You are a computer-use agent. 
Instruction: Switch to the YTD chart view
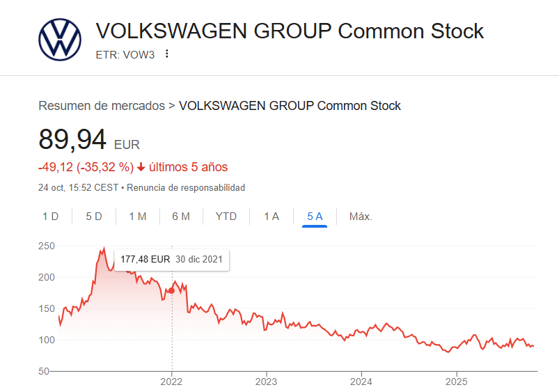pyautogui.click(x=226, y=217)
